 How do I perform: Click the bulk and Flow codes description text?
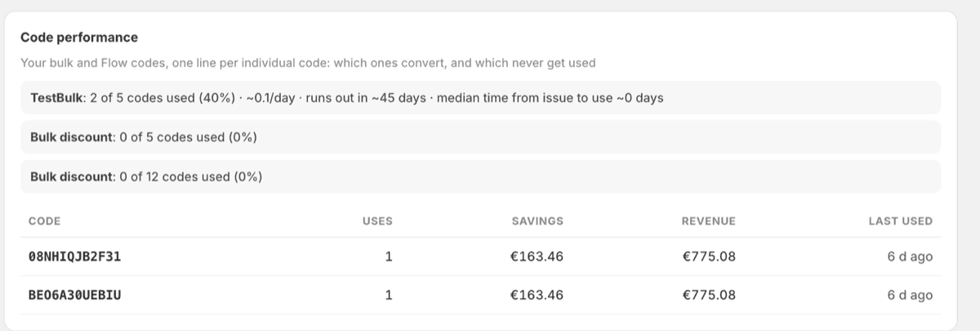(308, 63)
